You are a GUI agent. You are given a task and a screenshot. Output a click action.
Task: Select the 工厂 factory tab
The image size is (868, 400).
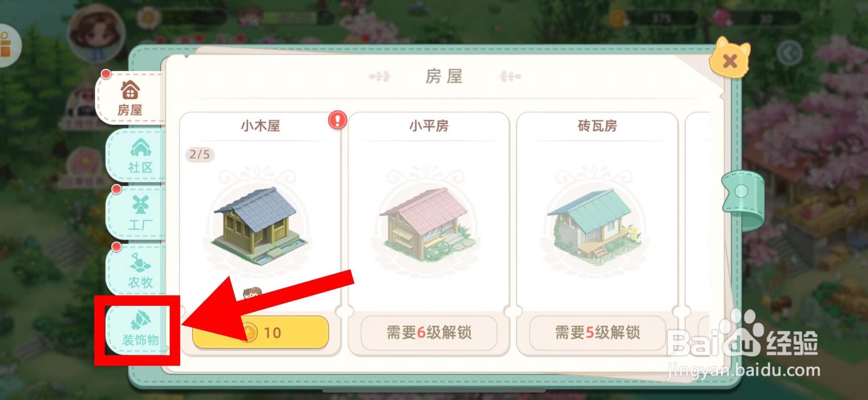pos(139,214)
